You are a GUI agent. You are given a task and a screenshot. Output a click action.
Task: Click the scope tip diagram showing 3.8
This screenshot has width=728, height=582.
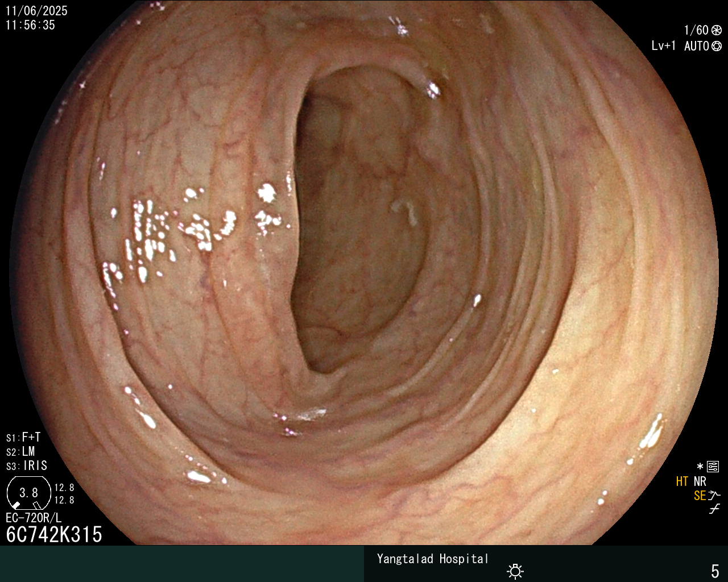point(29,493)
